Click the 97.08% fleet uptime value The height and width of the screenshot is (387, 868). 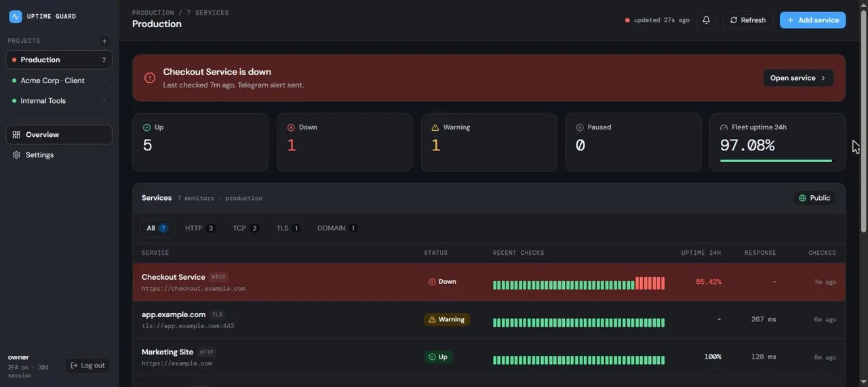pyautogui.click(x=747, y=145)
